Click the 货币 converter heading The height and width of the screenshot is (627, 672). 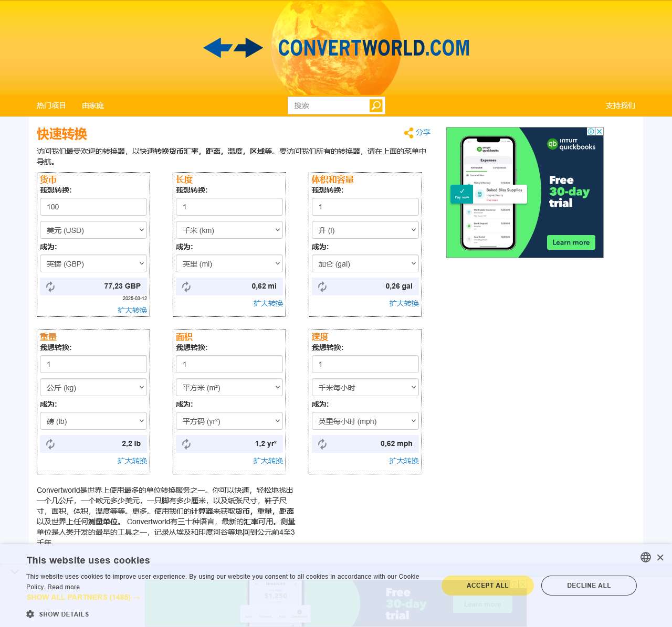tap(48, 179)
